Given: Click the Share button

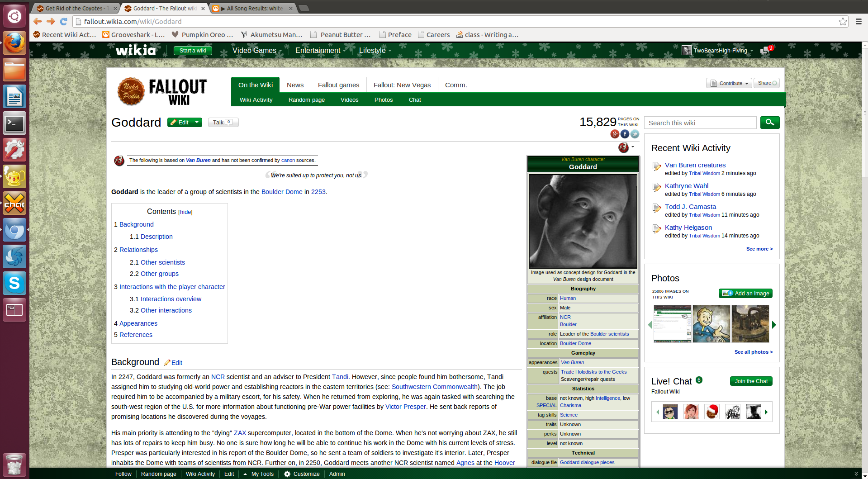Looking at the screenshot, I should pyautogui.click(x=766, y=83).
